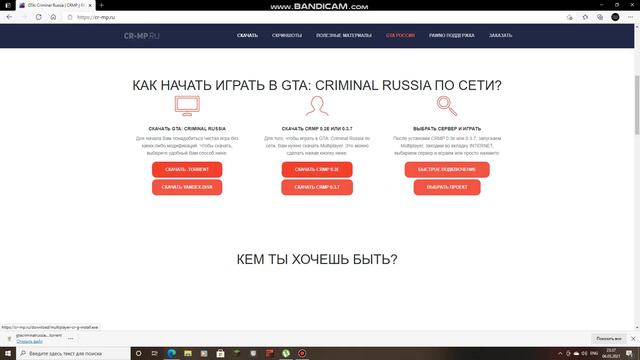Click the СКАЧАТЬ YANDEX.DISK button
The image size is (640, 360).
[x=187, y=187]
